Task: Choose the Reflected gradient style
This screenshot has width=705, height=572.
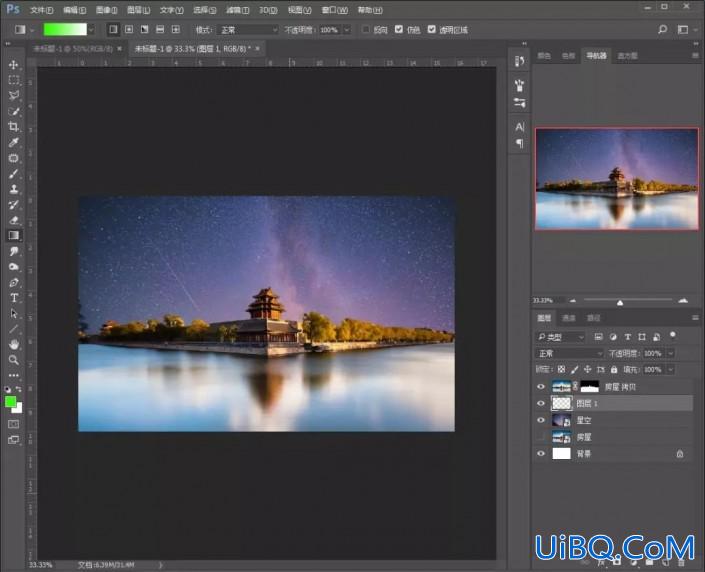Action: pos(160,30)
